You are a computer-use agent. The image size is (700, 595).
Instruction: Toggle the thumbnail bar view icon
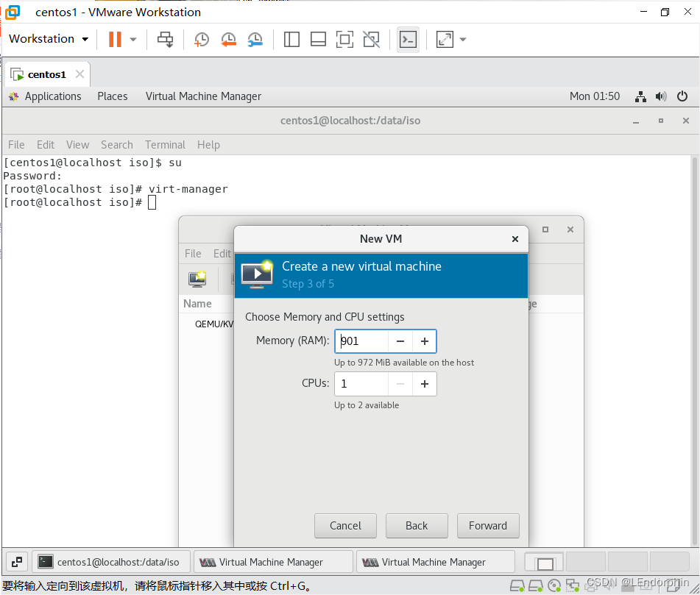click(318, 39)
